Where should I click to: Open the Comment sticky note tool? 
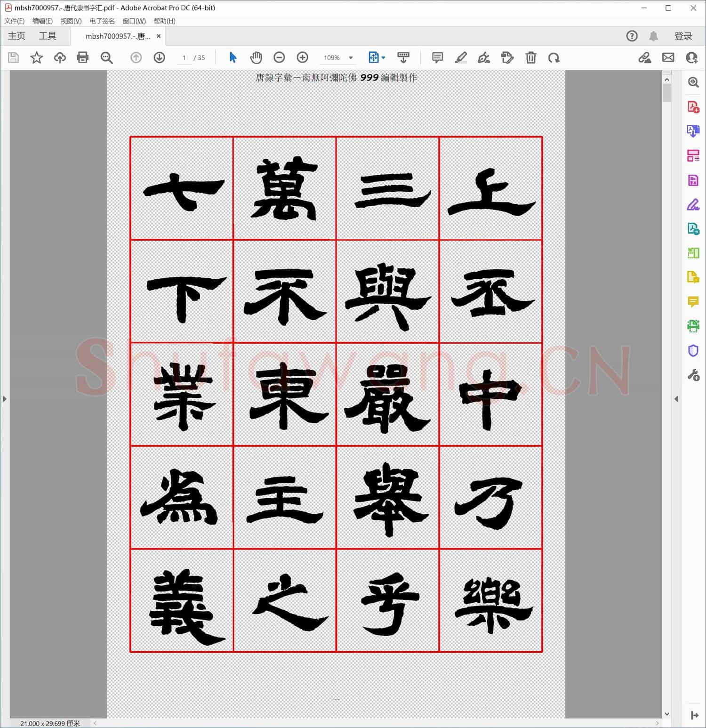point(437,57)
